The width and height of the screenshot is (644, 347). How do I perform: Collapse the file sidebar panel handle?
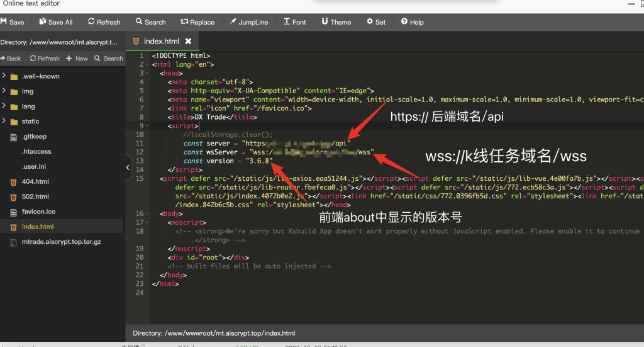[x=128, y=168]
